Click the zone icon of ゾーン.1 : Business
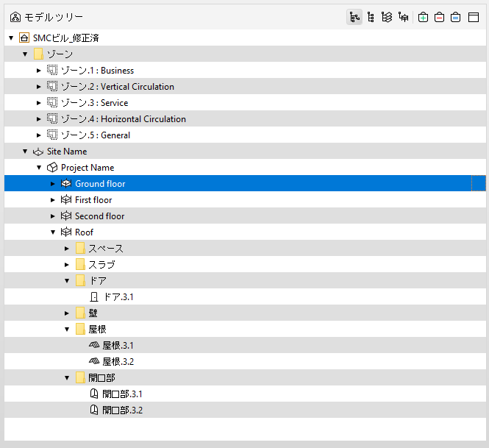The height and width of the screenshot is (448, 489). pos(52,70)
